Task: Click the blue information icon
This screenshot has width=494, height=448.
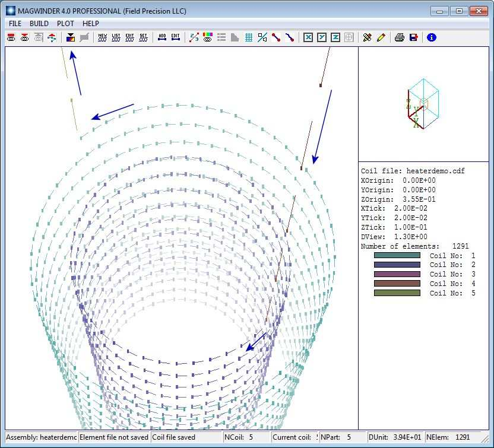Action: (x=432, y=37)
